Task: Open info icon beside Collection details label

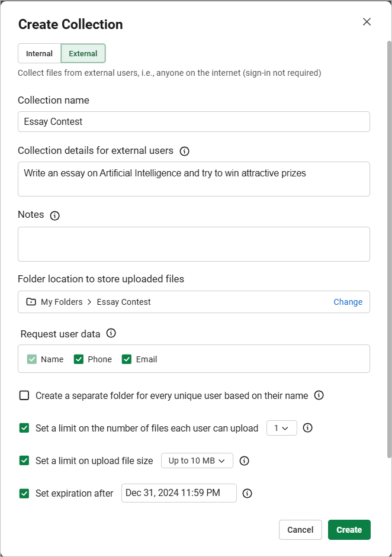Action: (x=184, y=152)
